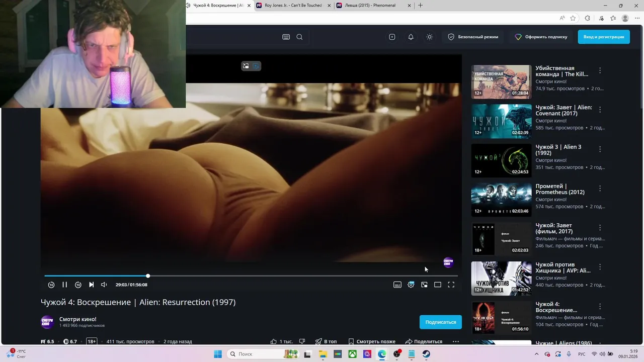Open Чужой против Хищника thumbnail
Image resolution: width=644 pixels, height=362 pixels.
click(x=501, y=278)
